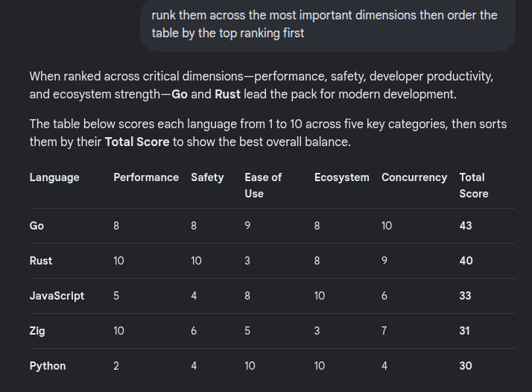The width and height of the screenshot is (532, 392).
Task: Click the 'Rust' row label in the table
Action: (41, 261)
